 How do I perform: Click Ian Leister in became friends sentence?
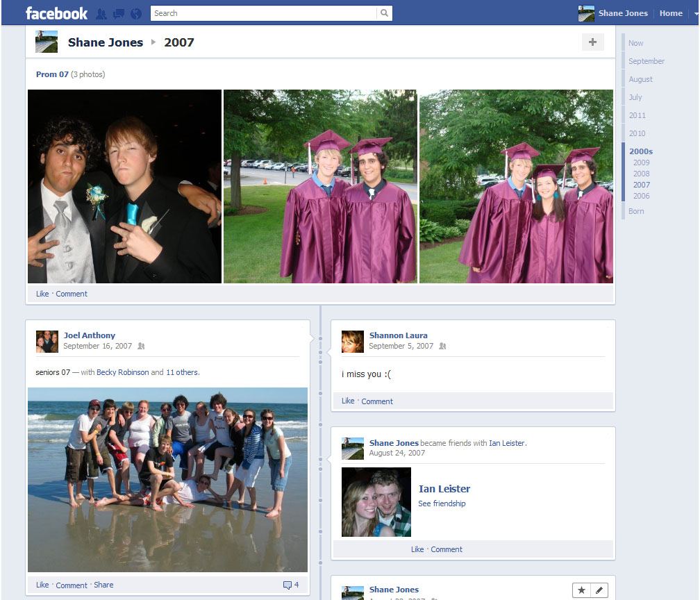pos(507,443)
